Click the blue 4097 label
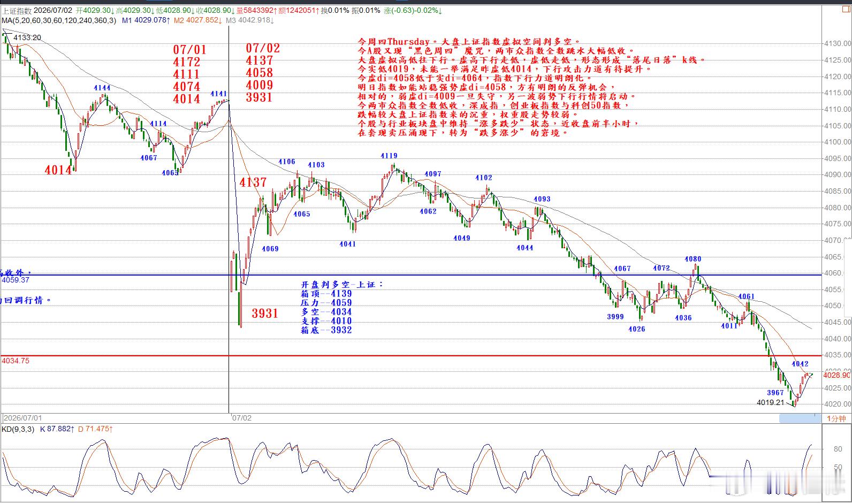Screen dimensions: 852x504 coord(433,174)
